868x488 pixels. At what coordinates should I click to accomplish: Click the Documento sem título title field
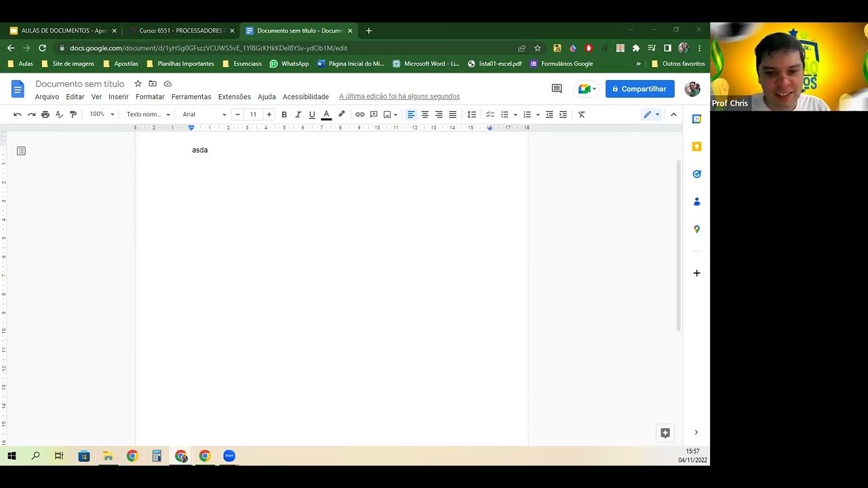(x=80, y=84)
